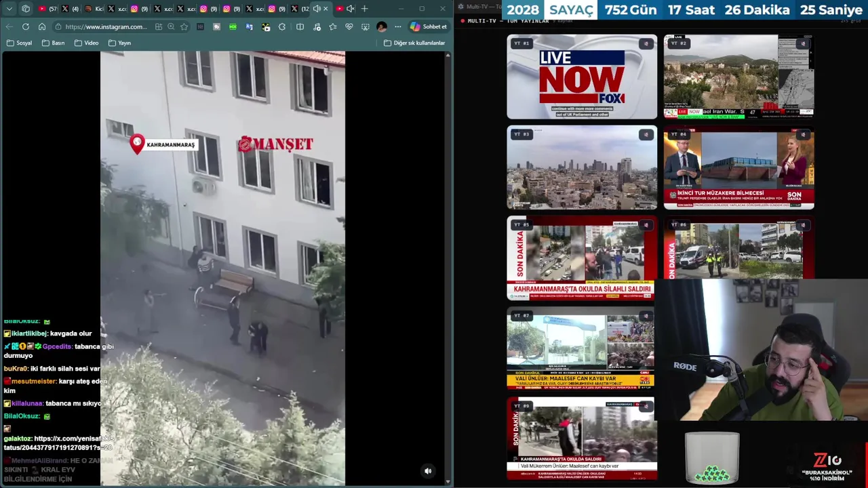Select the YT #6 ambulance stream tile

(738, 247)
